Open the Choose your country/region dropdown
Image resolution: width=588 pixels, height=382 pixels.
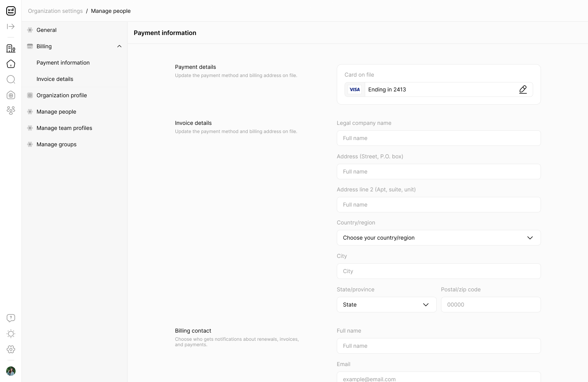tap(439, 238)
